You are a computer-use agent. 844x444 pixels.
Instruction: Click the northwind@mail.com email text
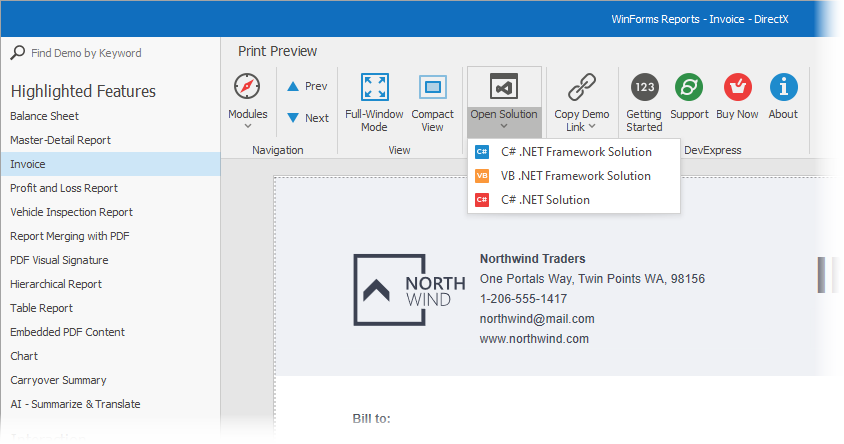(x=537, y=319)
